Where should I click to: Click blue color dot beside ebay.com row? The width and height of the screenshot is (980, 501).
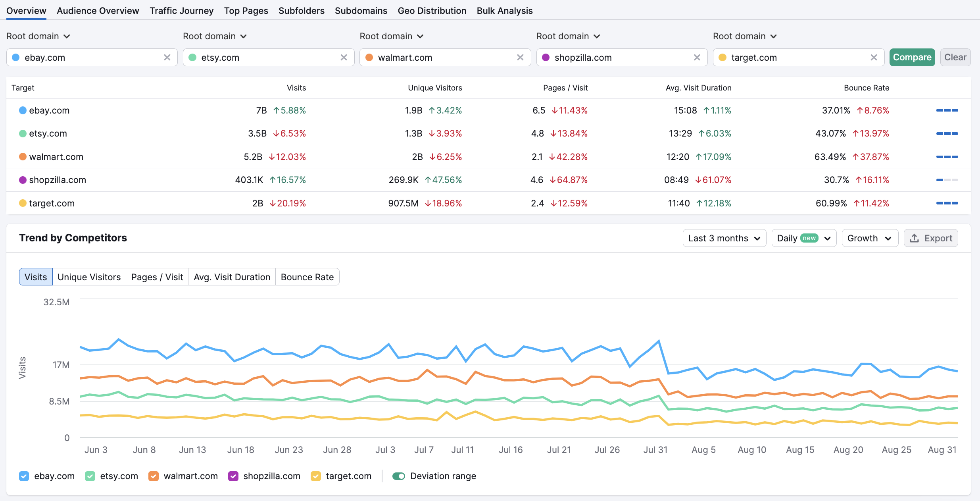coord(23,110)
